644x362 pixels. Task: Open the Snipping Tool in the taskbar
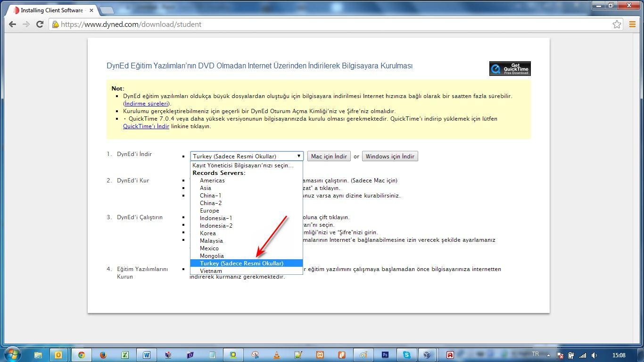(255, 355)
